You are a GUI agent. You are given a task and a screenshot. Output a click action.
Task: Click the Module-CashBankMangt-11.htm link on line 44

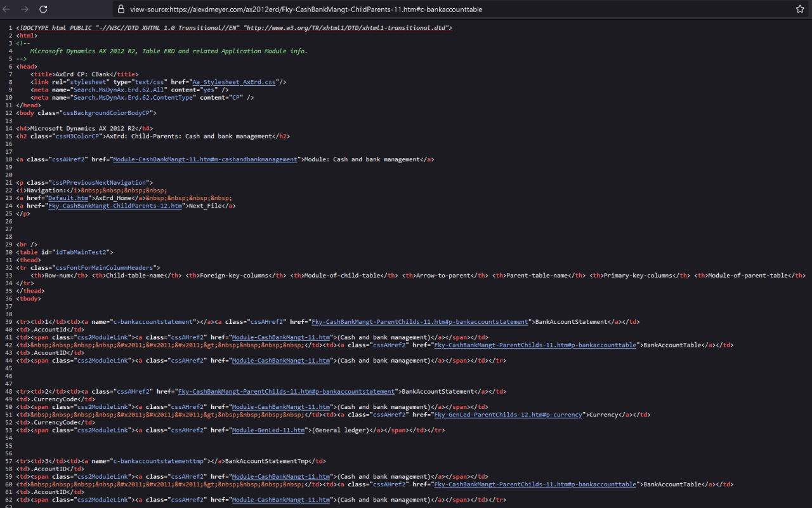coord(281,361)
